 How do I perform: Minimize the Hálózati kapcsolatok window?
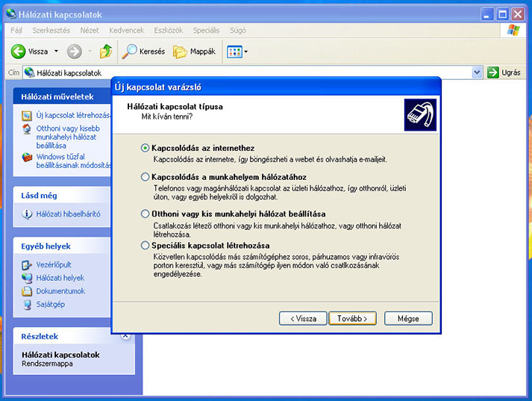487,14
